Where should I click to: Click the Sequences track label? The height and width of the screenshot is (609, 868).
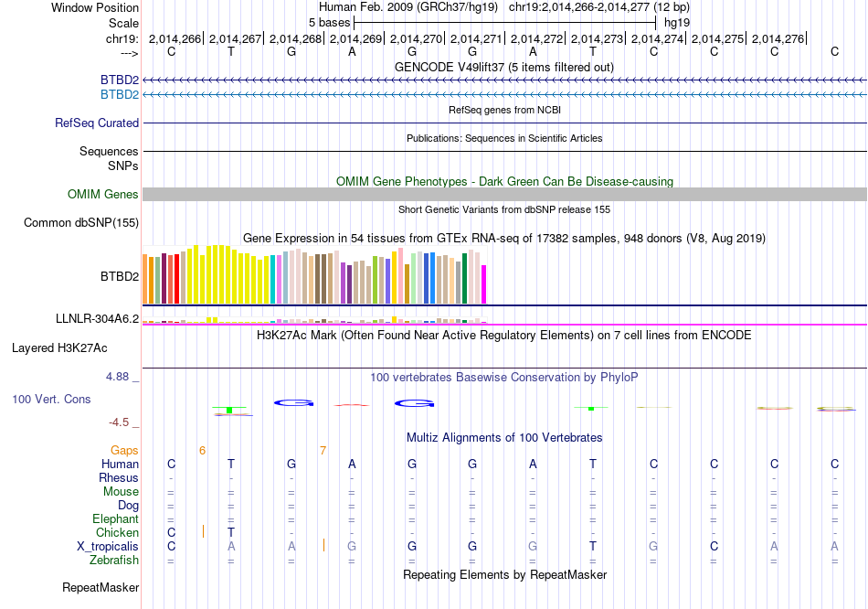coord(109,151)
